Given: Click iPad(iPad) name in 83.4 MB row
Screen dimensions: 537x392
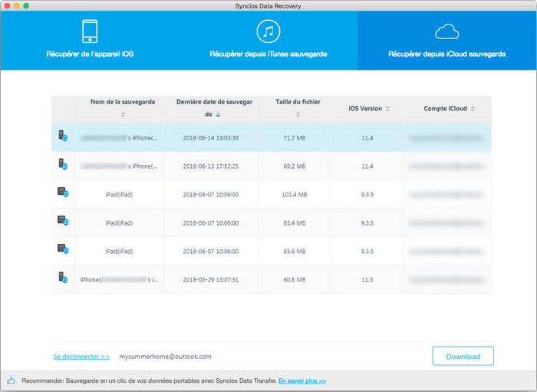Looking at the screenshot, I should (x=119, y=223).
